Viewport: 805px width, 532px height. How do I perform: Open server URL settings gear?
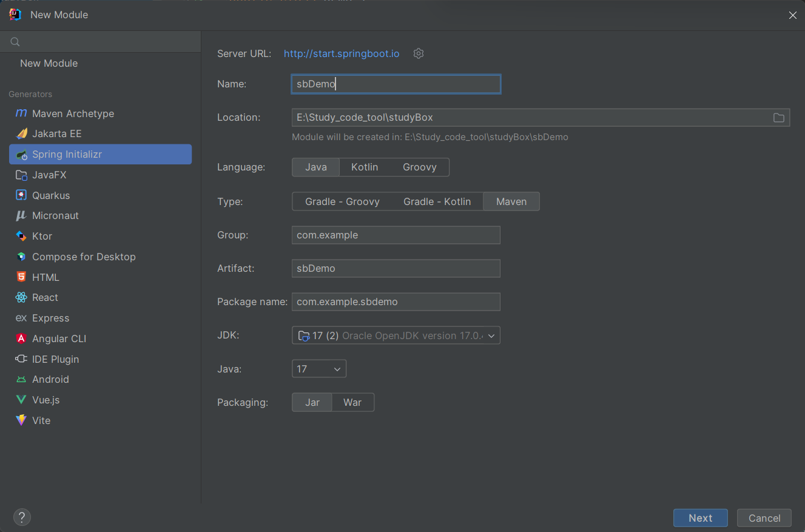[419, 53]
